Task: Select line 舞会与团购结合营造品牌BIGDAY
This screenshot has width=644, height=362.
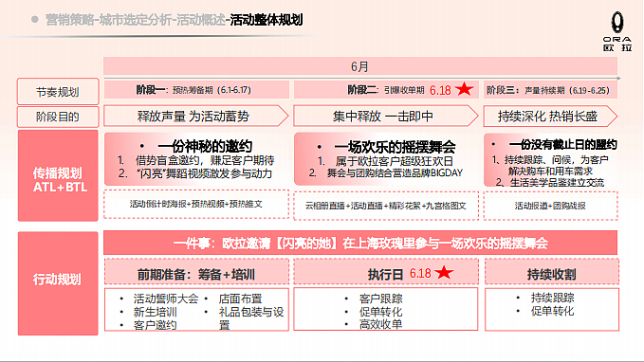Action: (395, 172)
